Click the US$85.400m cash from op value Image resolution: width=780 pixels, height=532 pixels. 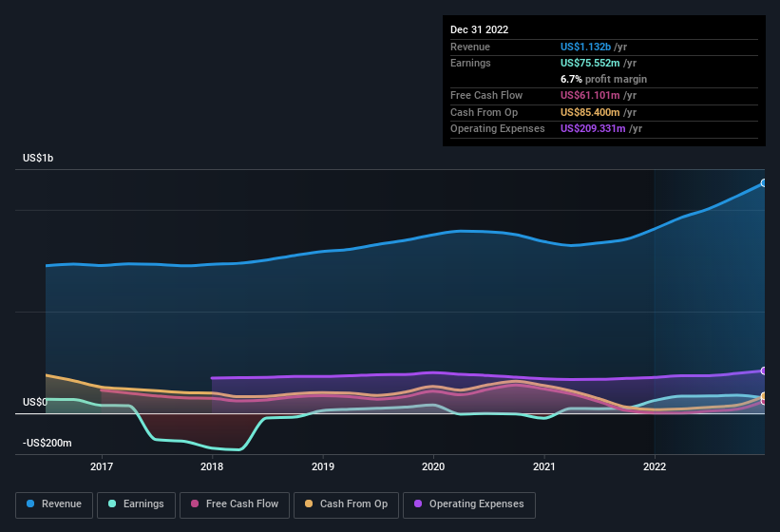pyautogui.click(x=590, y=112)
